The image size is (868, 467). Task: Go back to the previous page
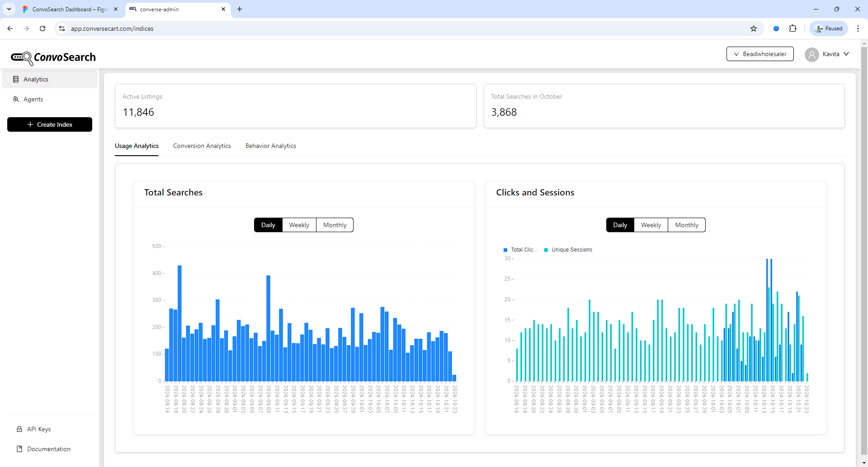click(x=10, y=29)
